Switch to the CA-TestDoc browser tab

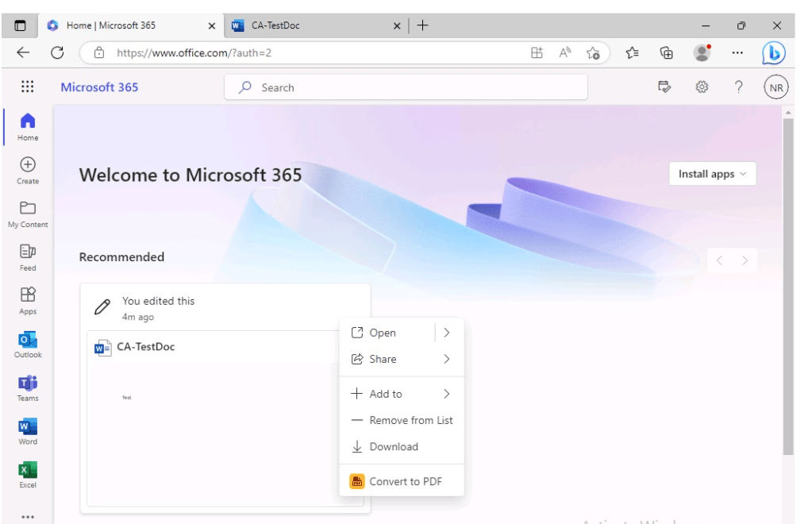pos(310,25)
